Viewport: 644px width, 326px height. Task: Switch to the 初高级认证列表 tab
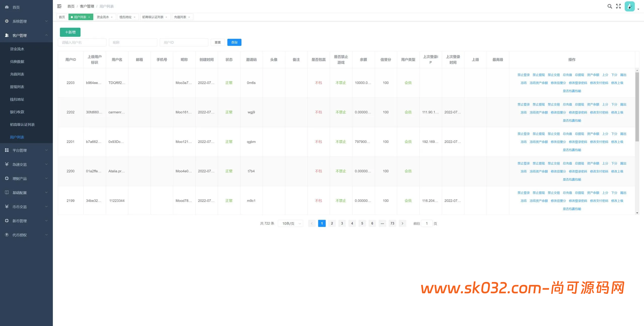click(x=153, y=17)
